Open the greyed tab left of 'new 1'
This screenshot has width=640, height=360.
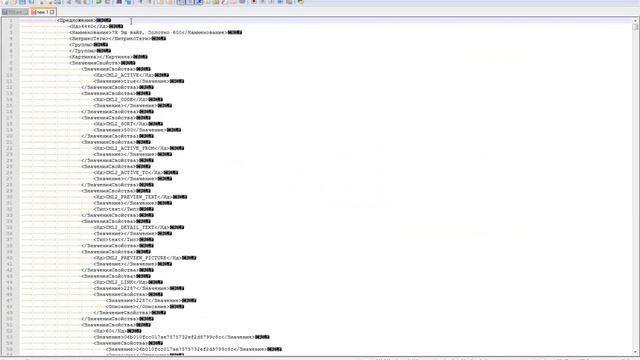point(15,12)
